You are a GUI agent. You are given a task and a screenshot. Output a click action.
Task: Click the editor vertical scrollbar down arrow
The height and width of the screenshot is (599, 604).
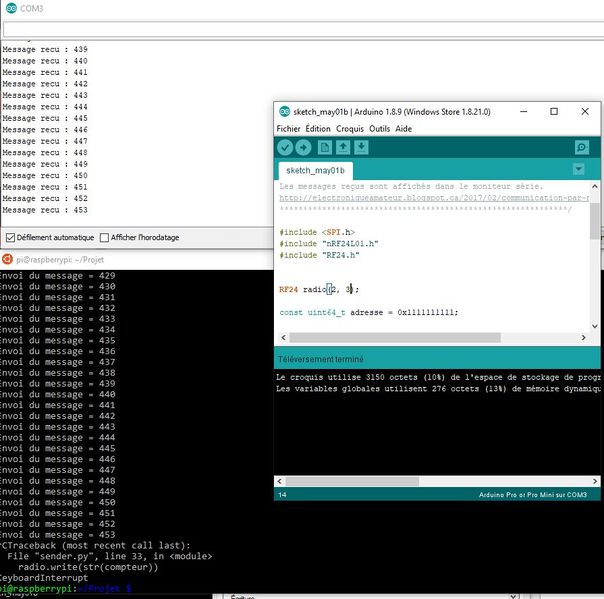tap(595, 324)
